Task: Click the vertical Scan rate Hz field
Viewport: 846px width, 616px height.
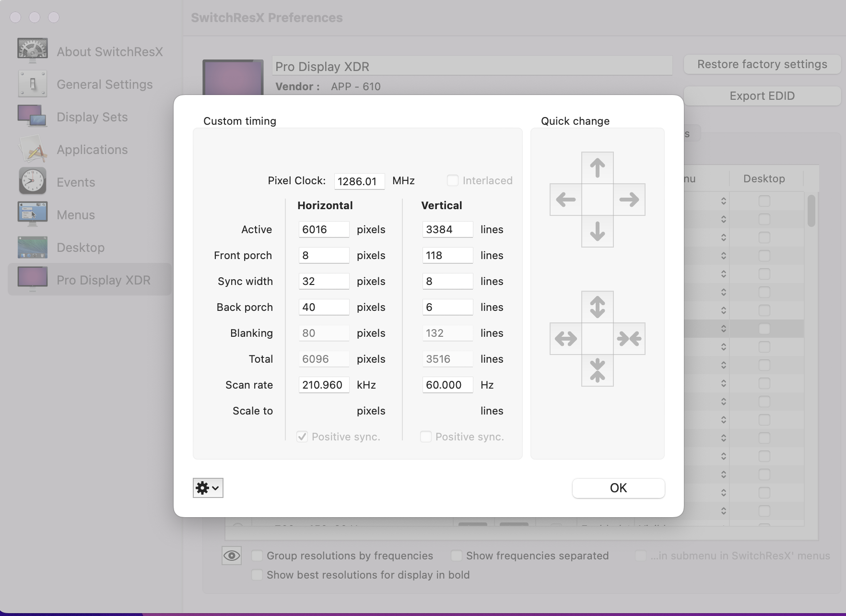Action: tap(447, 385)
